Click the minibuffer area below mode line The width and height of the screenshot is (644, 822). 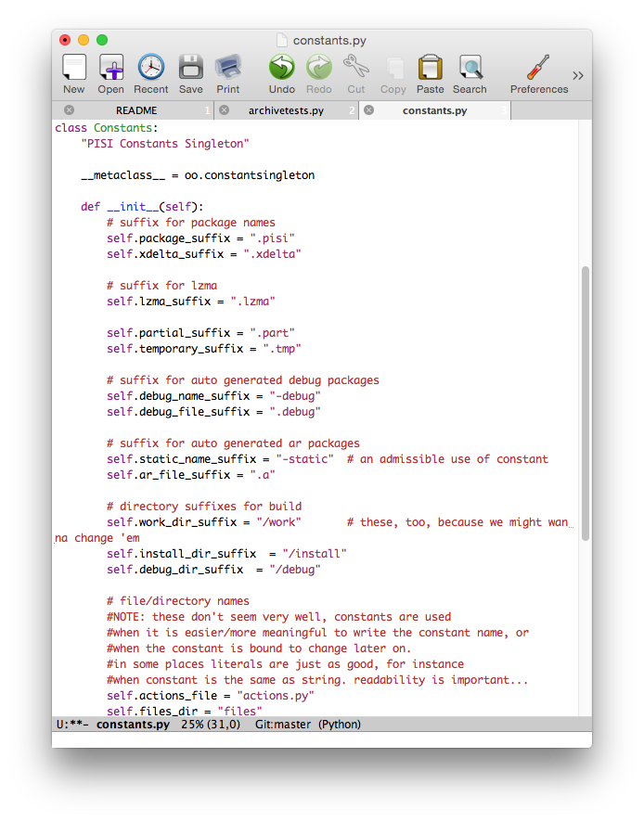pos(321,739)
